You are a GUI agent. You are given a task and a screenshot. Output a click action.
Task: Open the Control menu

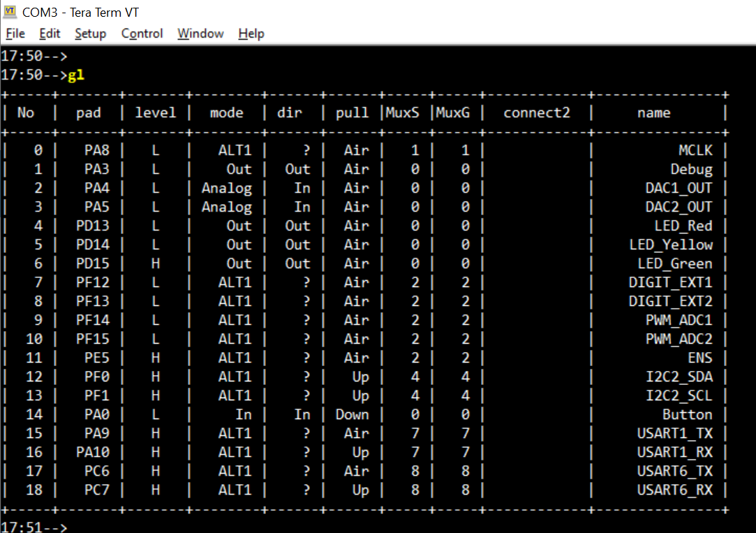tap(142, 34)
